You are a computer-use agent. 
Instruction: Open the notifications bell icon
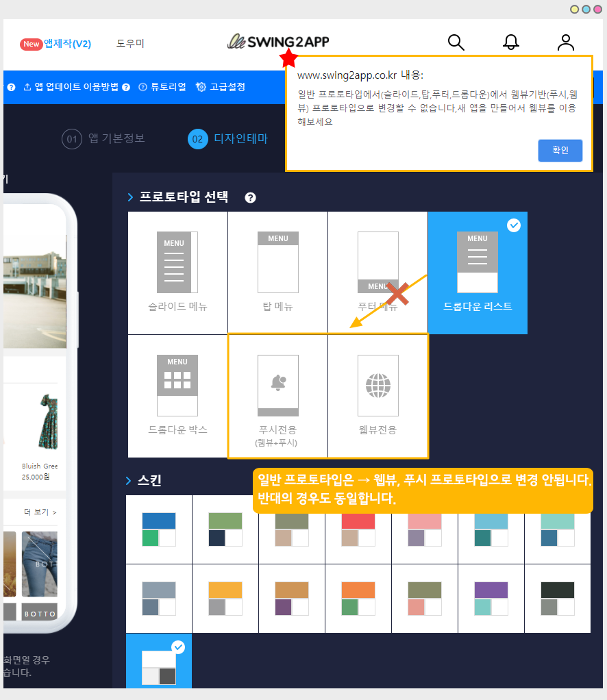511,42
